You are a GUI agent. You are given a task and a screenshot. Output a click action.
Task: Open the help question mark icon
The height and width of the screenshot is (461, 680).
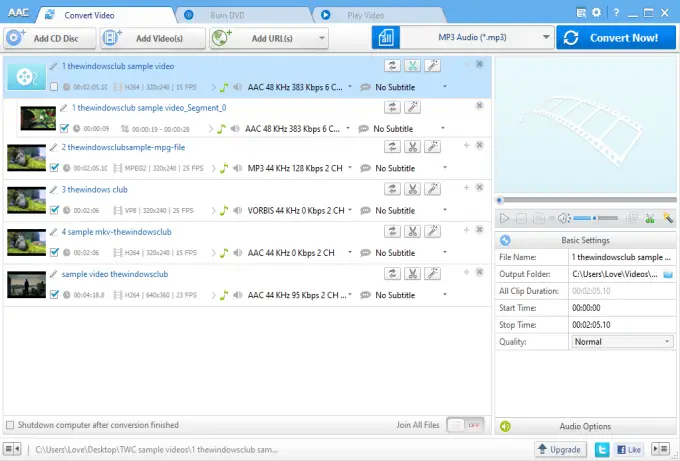click(616, 13)
